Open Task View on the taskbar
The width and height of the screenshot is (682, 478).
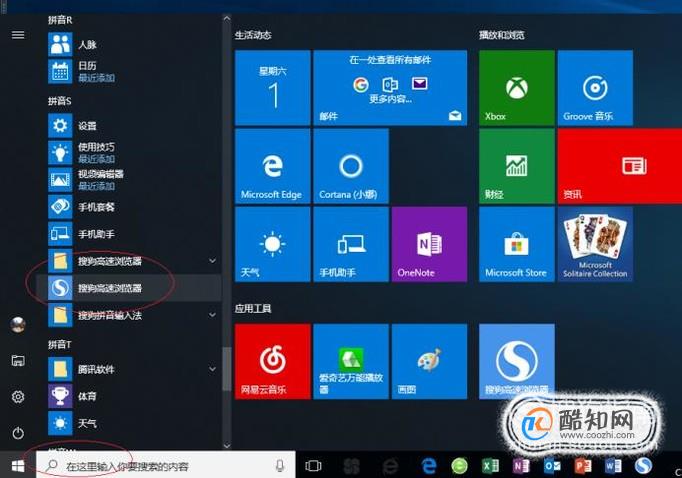coord(313,466)
